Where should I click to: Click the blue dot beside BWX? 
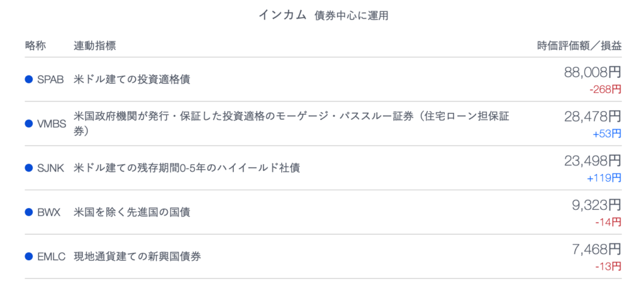click(29, 212)
